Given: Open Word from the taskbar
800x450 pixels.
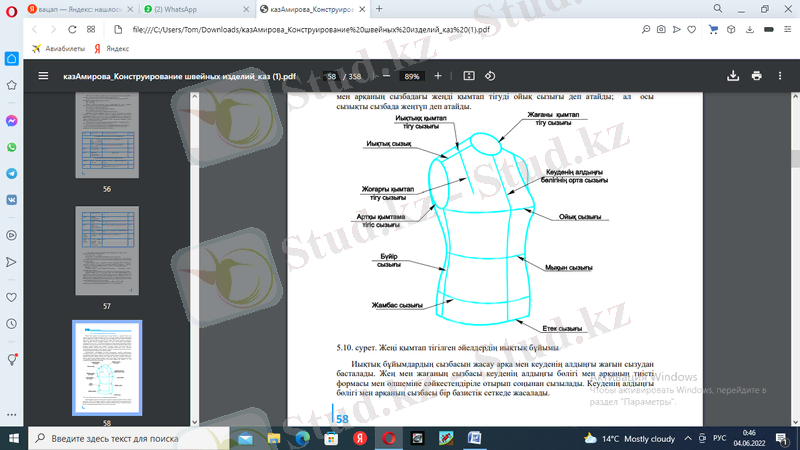Looking at the screenshot, I should [474, 438].
